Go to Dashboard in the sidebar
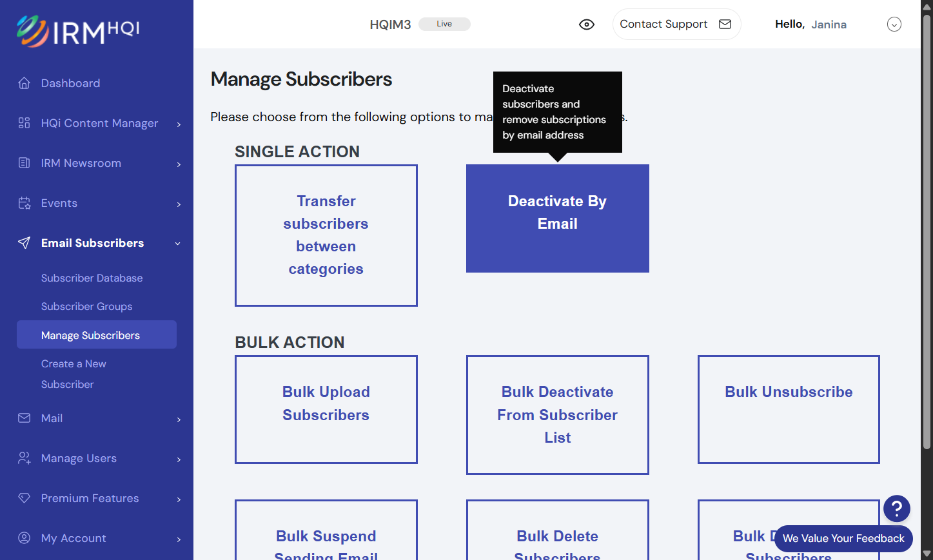 click(71, 83)
